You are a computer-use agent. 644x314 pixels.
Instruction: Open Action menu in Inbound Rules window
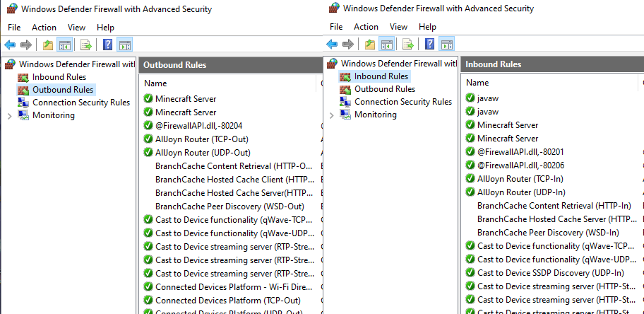[366, 27]
